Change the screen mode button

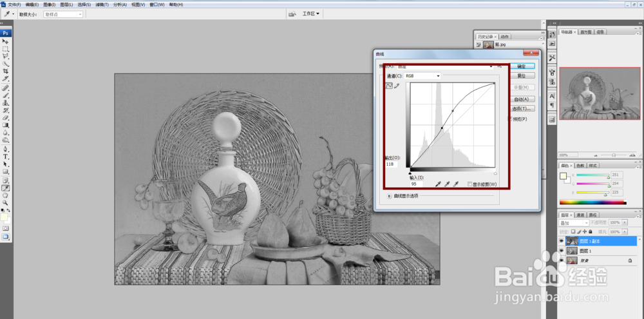coord(5,237)
